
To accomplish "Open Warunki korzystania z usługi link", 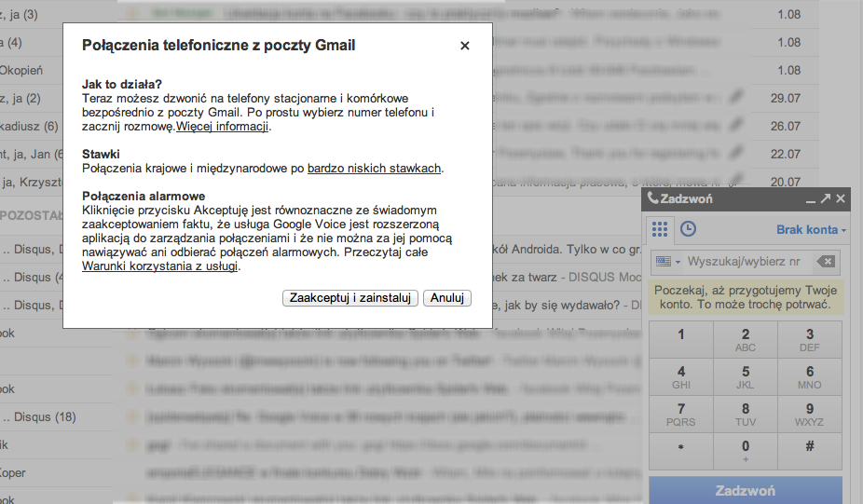I will tap(160, 266).
